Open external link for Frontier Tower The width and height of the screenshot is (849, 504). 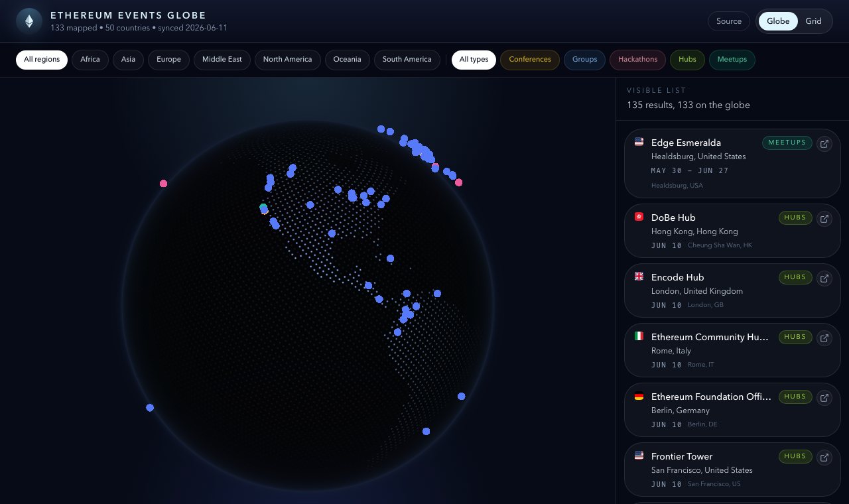[824, 457]
